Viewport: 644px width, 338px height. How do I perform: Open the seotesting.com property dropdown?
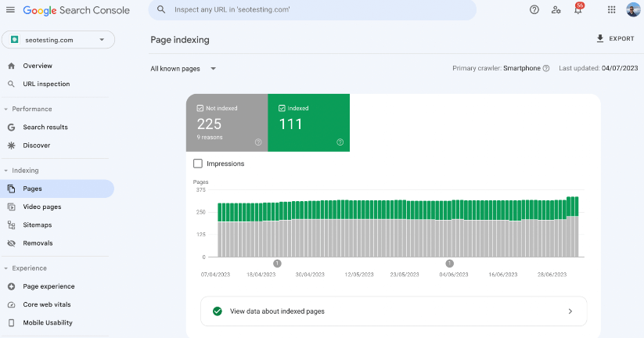click(x=59, y=40)
